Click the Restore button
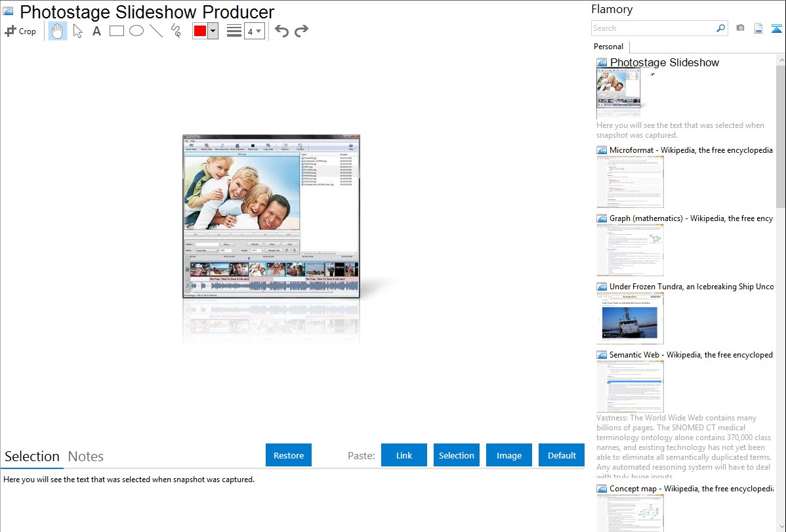The height and width of the screenshot is (532, 786). tap(289, 455)
